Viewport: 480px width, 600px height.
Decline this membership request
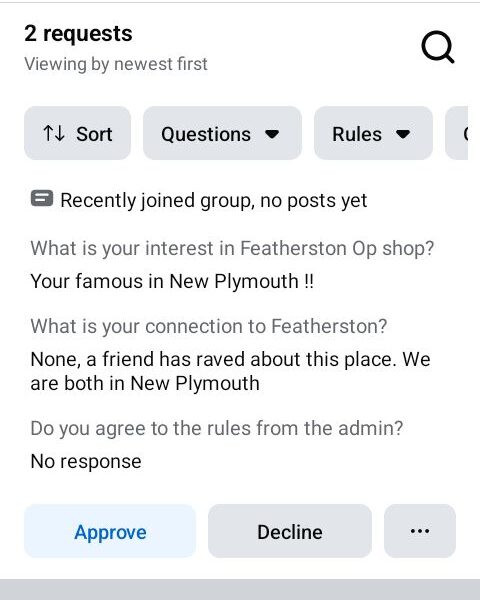tap(290, 531)
